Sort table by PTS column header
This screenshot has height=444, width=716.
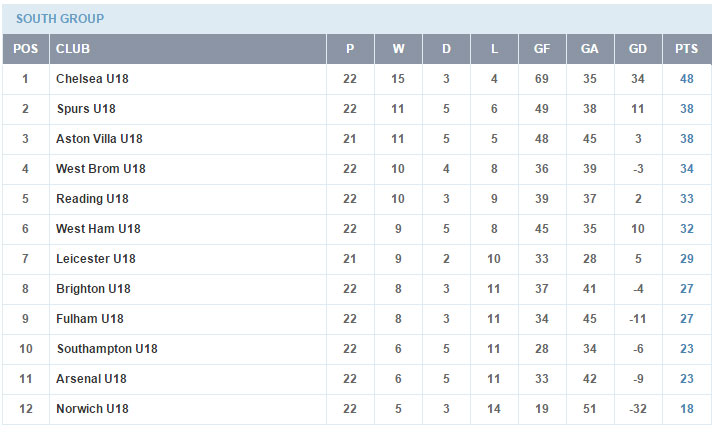(x=686, y=49)
